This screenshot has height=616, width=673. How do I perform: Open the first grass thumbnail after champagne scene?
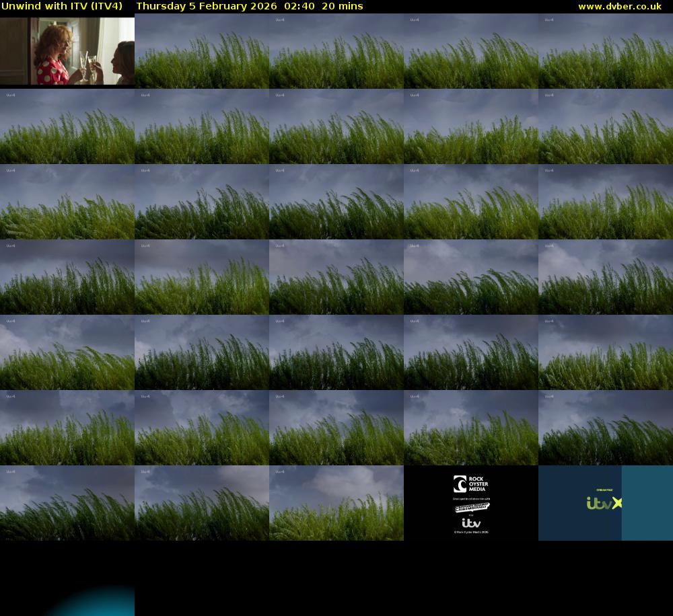pyautogui.click(x=202, y=51)
